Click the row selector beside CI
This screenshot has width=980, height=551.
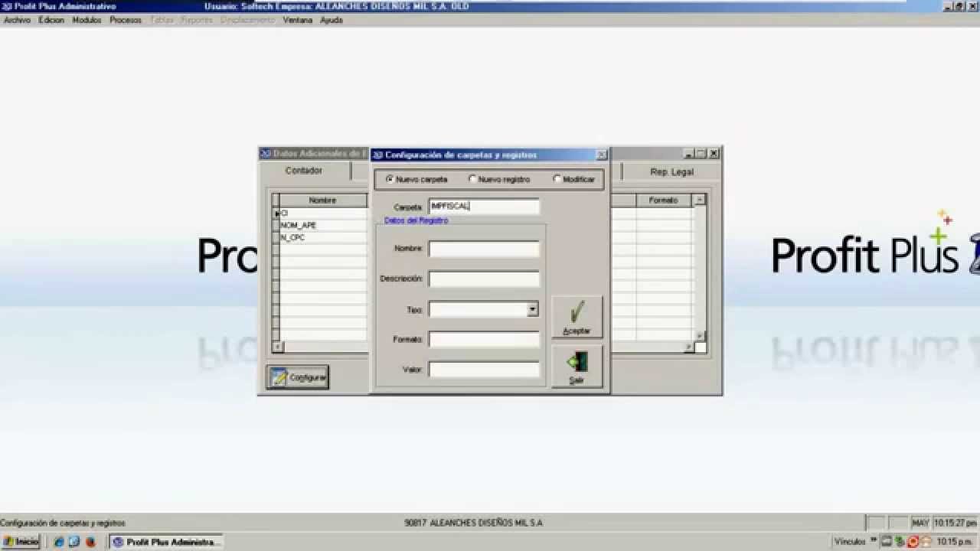(276, 213)
